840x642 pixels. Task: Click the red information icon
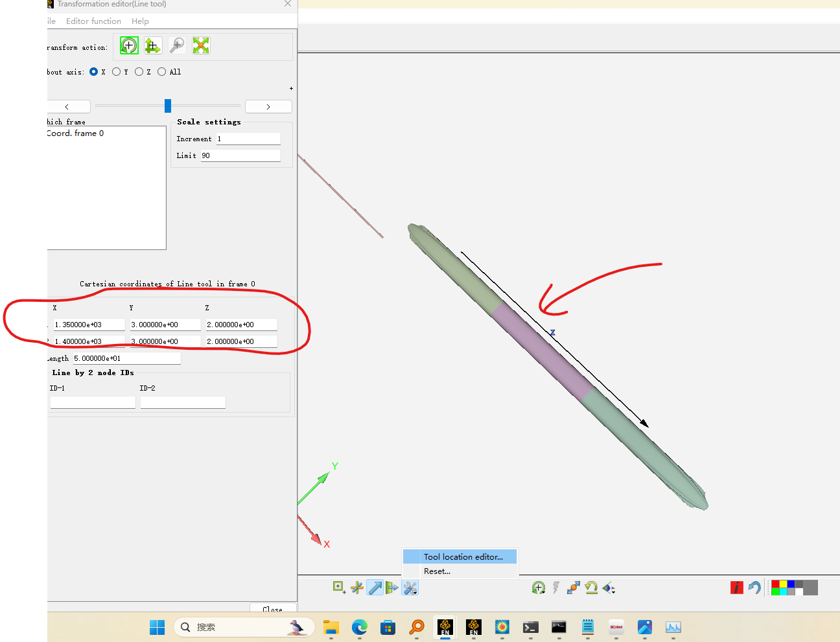click(736, 588)
